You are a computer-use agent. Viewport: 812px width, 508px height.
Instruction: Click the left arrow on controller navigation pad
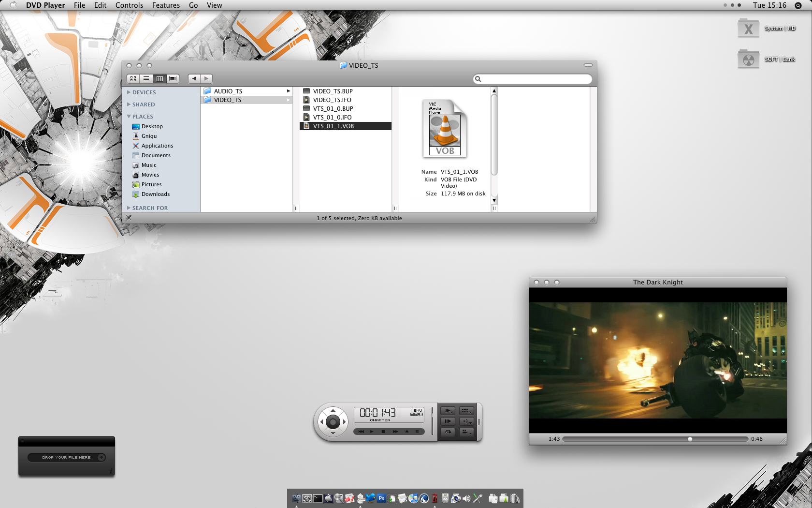[x=321, y=422]
